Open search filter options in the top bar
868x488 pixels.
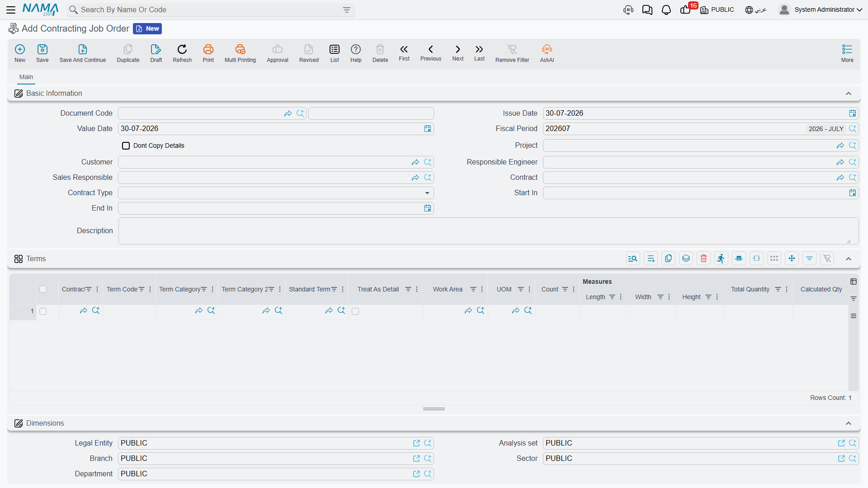pyautogui.click(x=347, y=10)
